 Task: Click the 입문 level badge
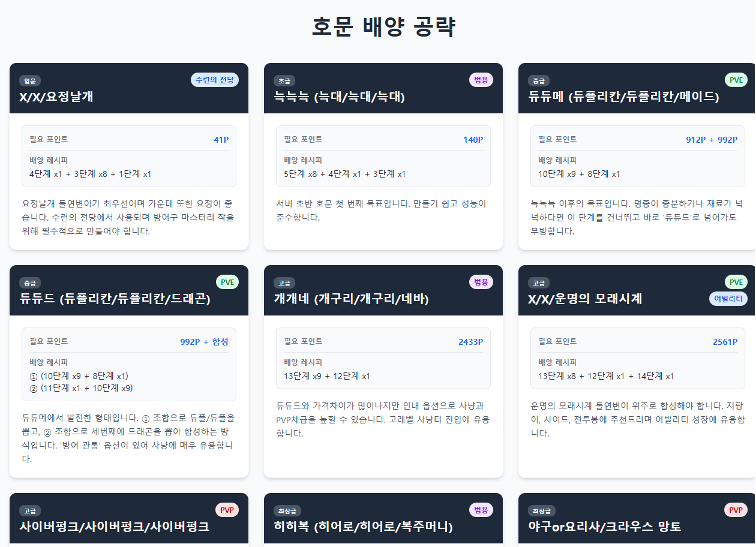tap(30, 81)
